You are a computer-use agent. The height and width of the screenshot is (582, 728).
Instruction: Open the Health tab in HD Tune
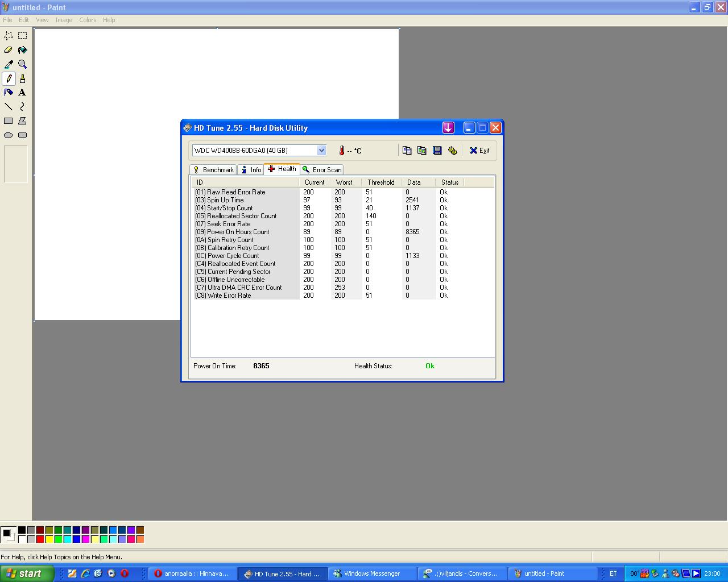(x=282, y=169)
